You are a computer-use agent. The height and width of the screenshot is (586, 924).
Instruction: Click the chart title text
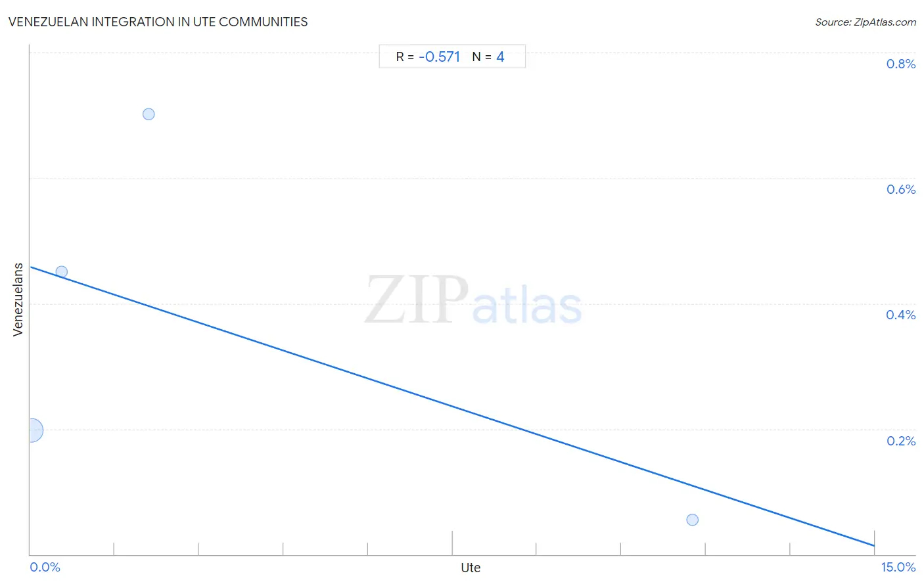click(x=158, y=22)
